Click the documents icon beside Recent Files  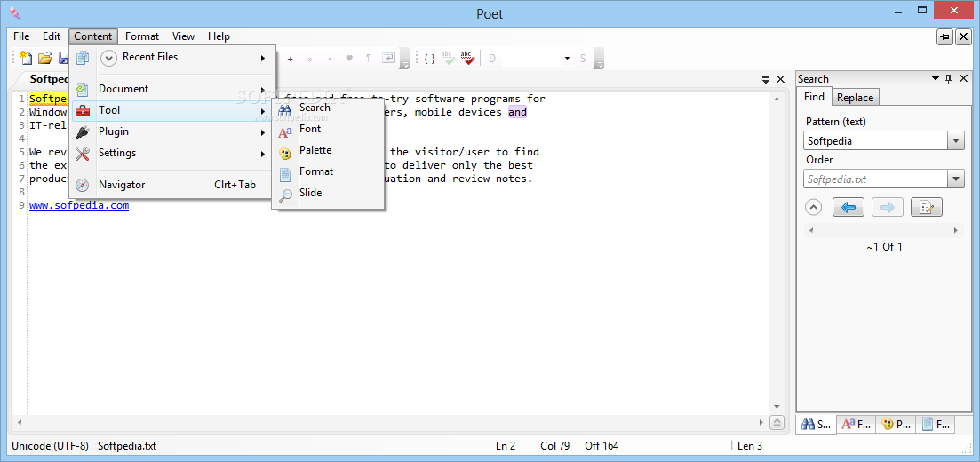pyautogui.click(x=83, y=58)
